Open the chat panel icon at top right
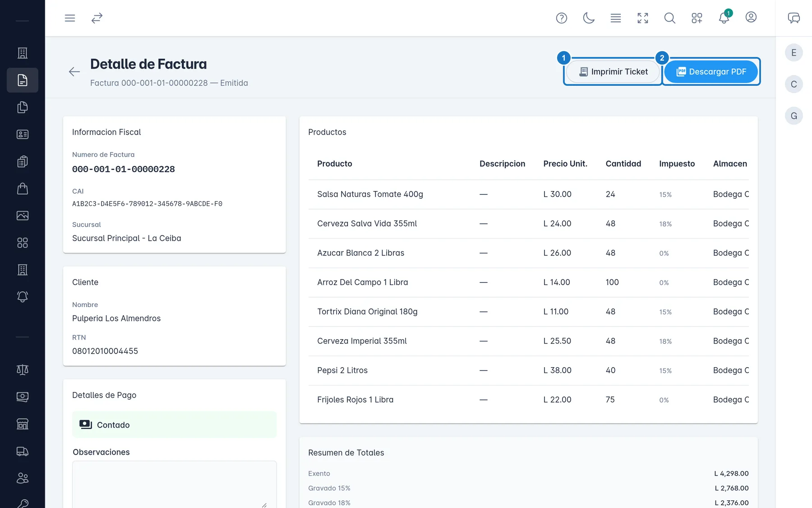The width and height of the screenshot is (812, 508). (x=794, y=18)
